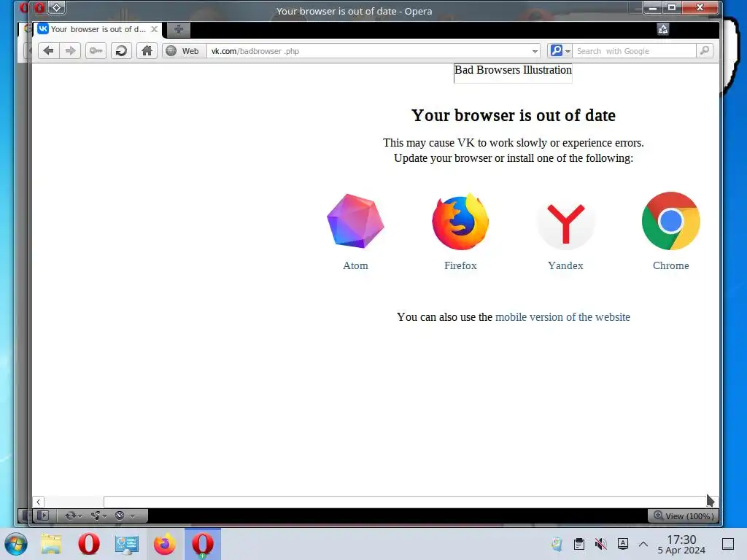
Task: Open the system settings taskbar icon
Action: 126,544
